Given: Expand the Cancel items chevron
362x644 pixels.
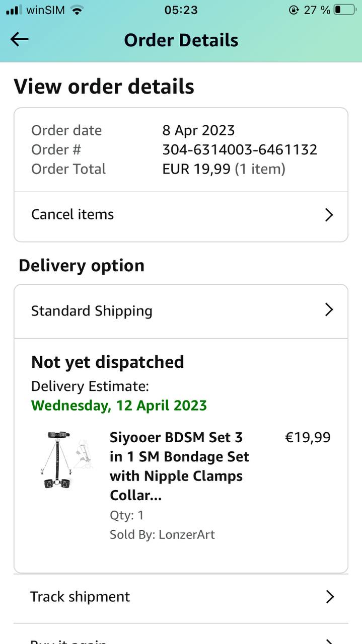Looking at the screenshot, I should 329,215.
